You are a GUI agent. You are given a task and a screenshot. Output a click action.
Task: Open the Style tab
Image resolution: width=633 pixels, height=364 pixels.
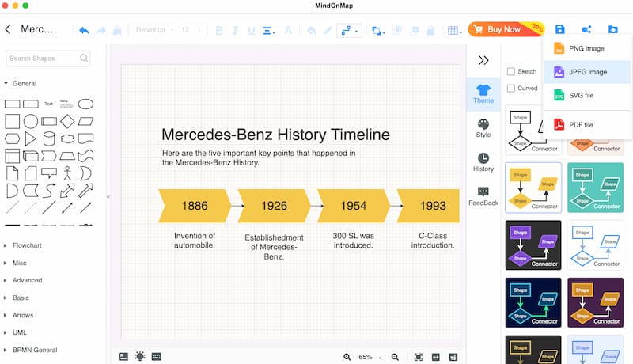click(x=483, y=128)
